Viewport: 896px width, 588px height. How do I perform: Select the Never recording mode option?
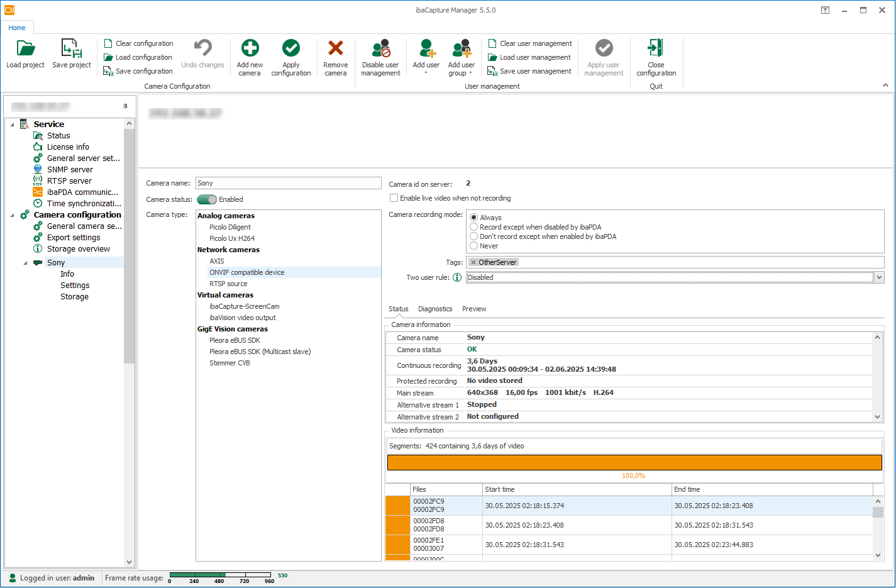tap(474, 246)
